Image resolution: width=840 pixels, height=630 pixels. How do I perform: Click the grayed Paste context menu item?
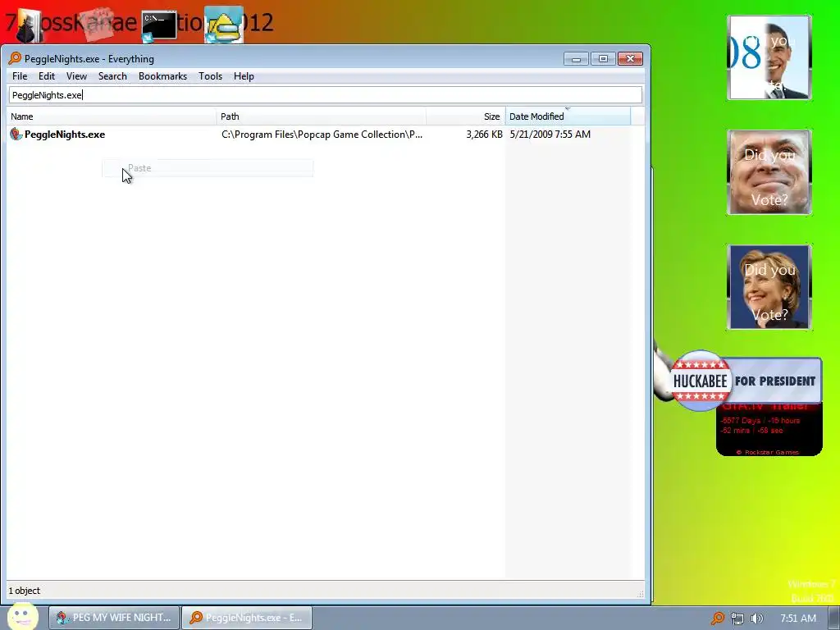coord(208,168)
